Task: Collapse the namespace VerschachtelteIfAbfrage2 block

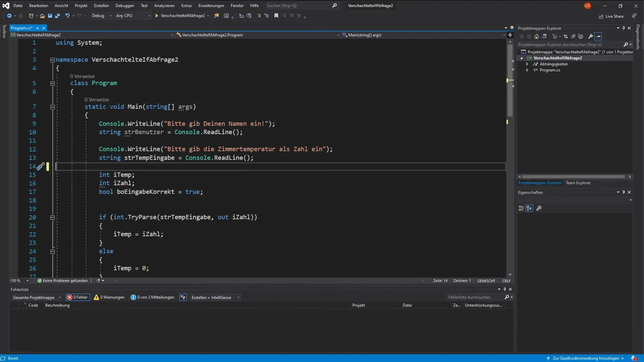Action: [x=52, y=60]
